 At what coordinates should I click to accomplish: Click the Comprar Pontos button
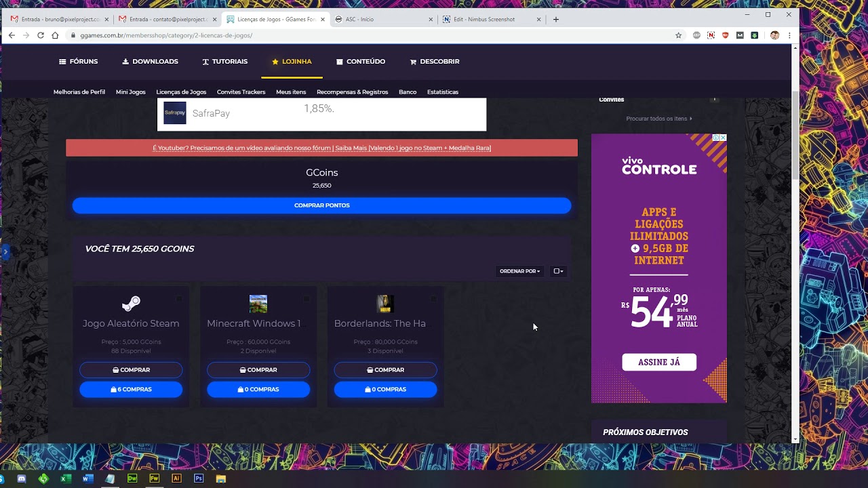(321, 205)
